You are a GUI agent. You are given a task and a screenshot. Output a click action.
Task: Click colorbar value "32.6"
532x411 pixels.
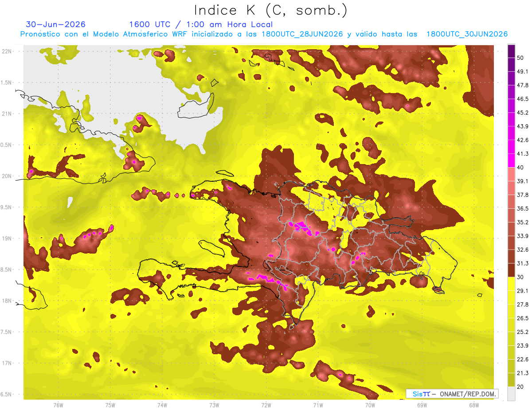[x=523, y=250]
